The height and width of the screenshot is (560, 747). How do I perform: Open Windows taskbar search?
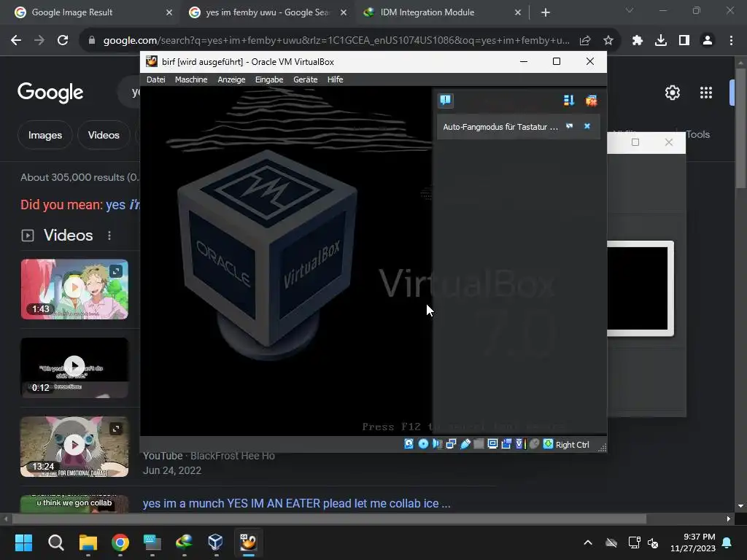[x=55, y=542]
